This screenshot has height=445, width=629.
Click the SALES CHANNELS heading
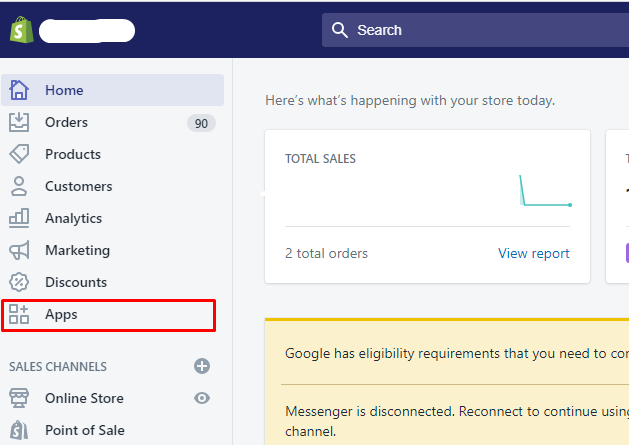pyautogui.click(x=58, y=366)
